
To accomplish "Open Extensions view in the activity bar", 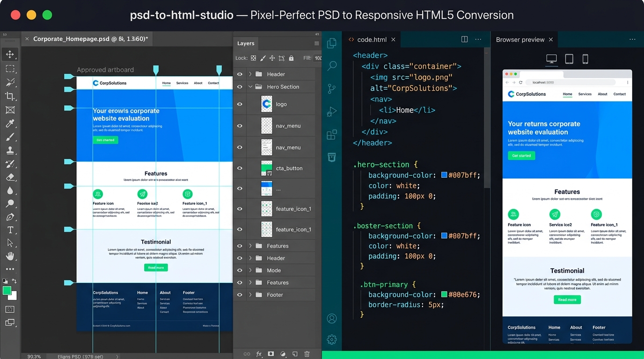I will (332, 135).
